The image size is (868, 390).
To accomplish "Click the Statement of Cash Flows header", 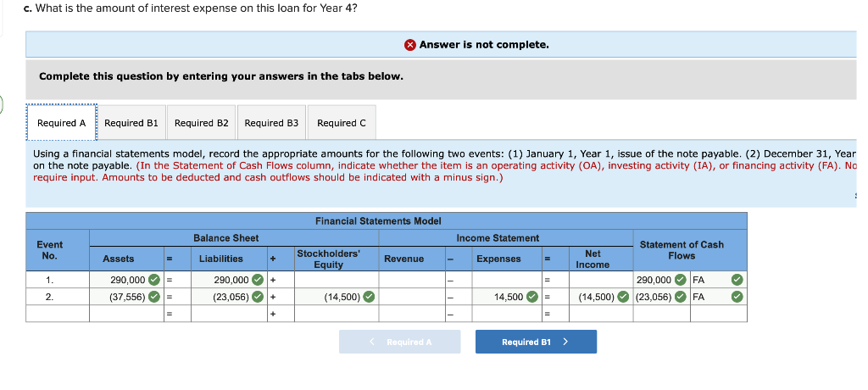I will [x=682, y=250].
